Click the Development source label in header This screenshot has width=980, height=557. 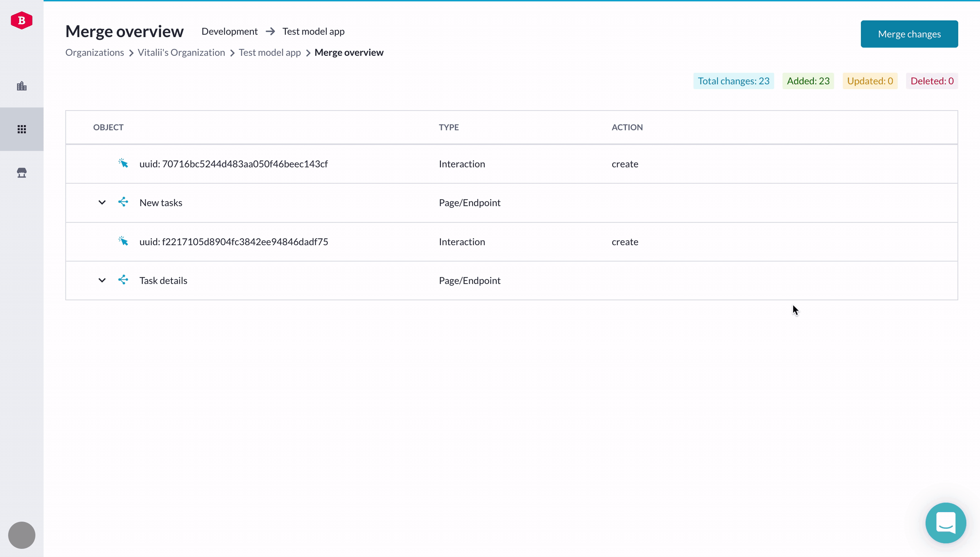tap(230, 31)
